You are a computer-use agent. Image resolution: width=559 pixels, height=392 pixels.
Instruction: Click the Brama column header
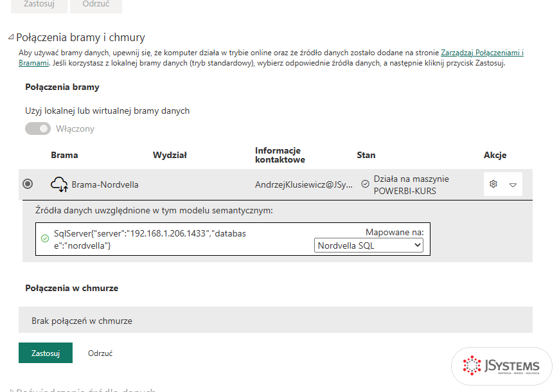(64, 155)
